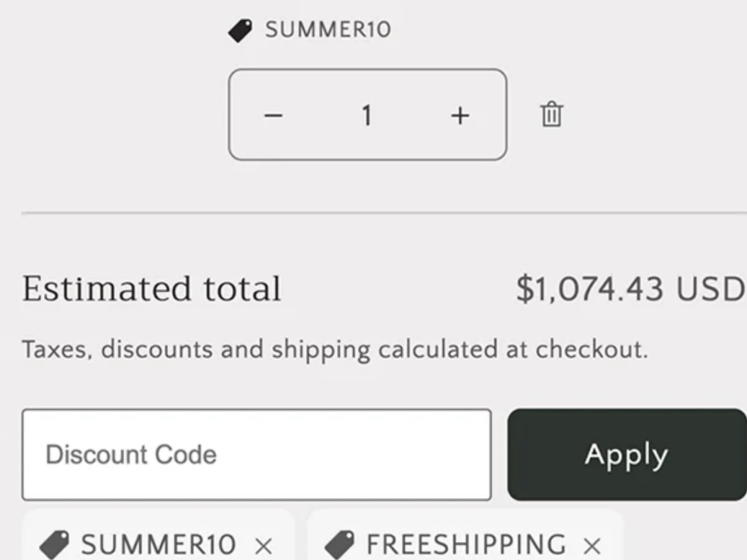Screen dimensions: 747x560
Task: Click the tag icon inside FREESHIPPING chip
Action: coord(339,545)
